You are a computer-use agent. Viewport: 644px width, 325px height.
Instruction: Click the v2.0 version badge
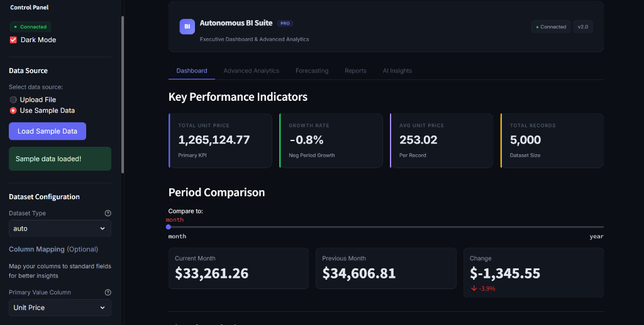583,26
